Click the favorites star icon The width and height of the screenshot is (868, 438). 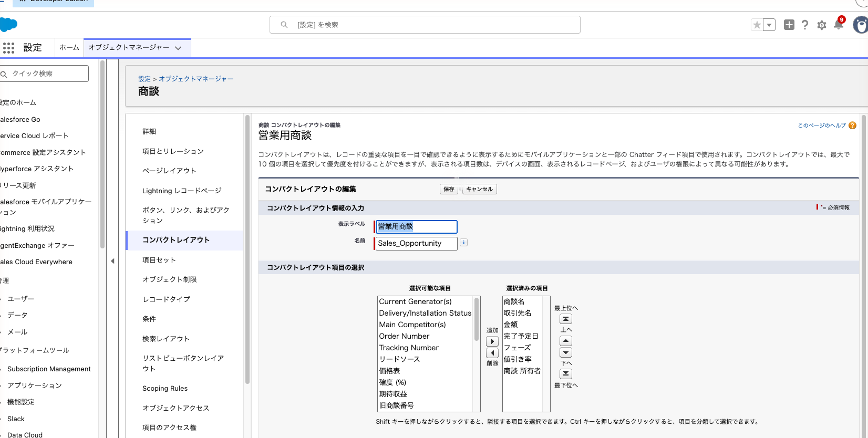click(x=757, y=25)
